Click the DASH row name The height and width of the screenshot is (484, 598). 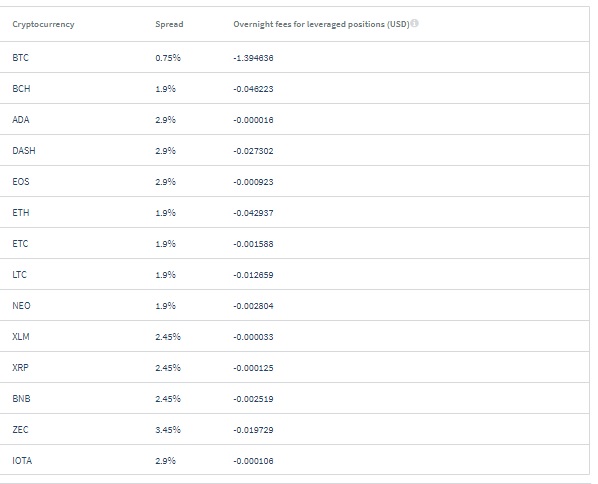24,151
